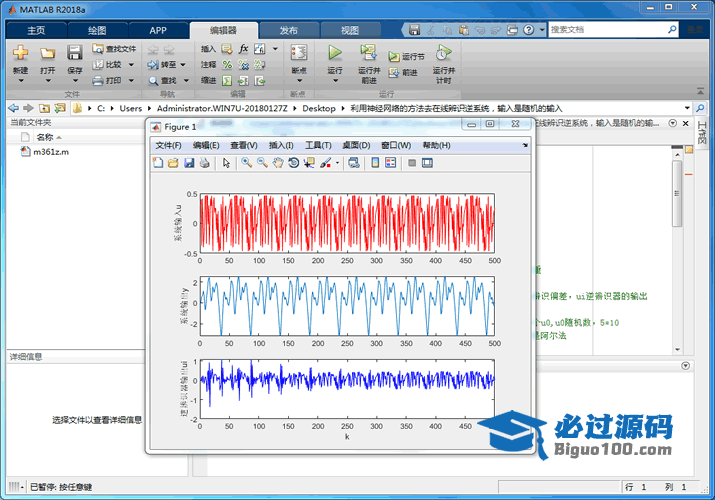The height and width of the screenshot is (500, 715).
Task: Click the Show Plot Tools icon
Action: (427, 163)
